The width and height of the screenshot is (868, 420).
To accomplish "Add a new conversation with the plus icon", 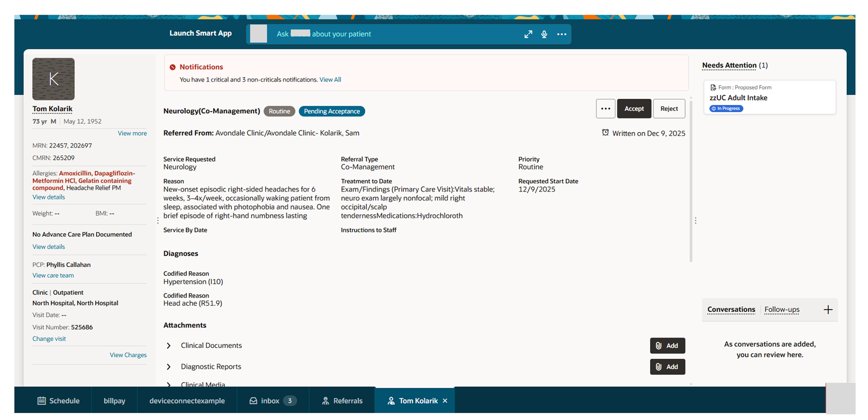I will click(x=828, y=310).
